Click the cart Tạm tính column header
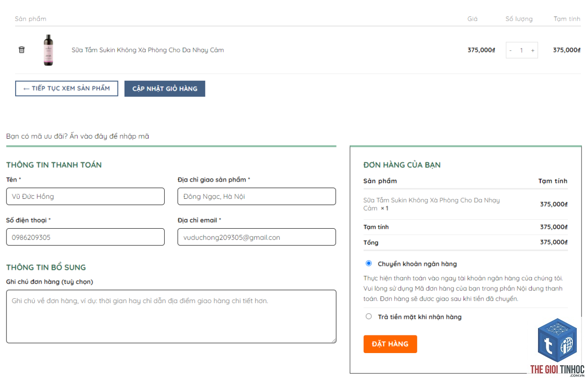Screen dimensions: 588x378 pyautogui.click(x=567, y=19)
